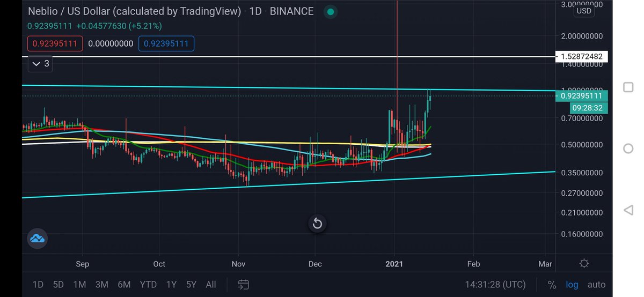The image size is (644, 297).
Task: Toggle auto scale mode
Action: [596, 285]
